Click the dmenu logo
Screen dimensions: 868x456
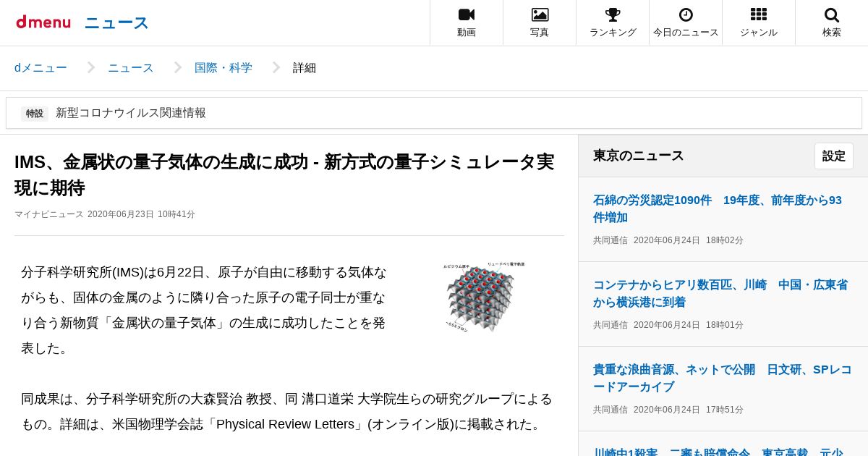tap(43, 22)
